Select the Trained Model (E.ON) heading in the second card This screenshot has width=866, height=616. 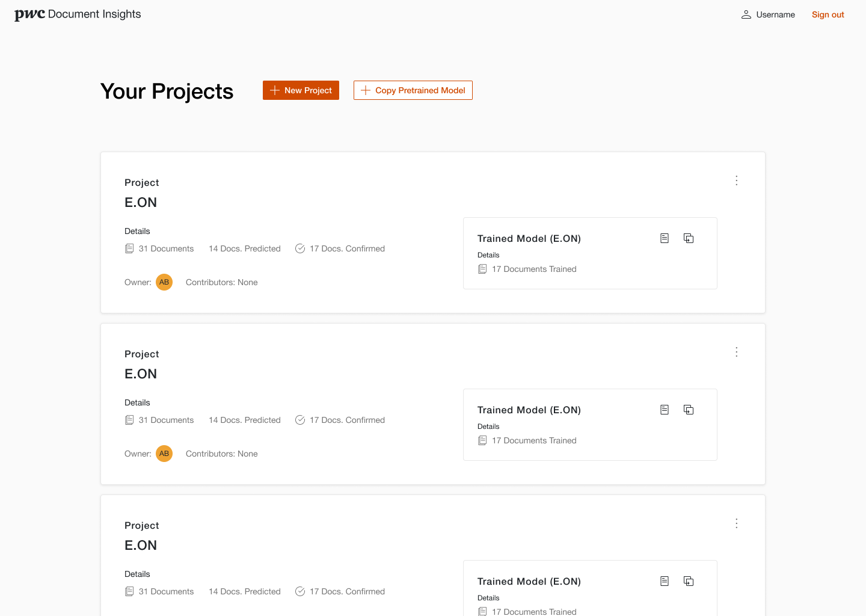click(529, 410)
